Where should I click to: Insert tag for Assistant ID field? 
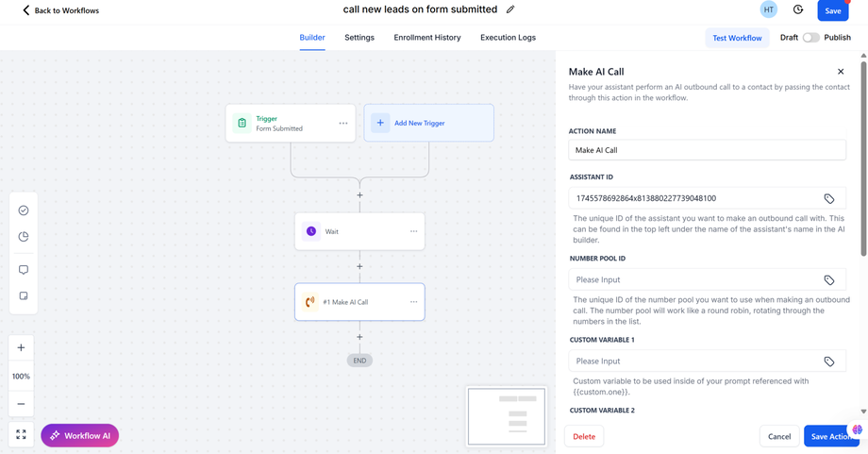(829, 199)
